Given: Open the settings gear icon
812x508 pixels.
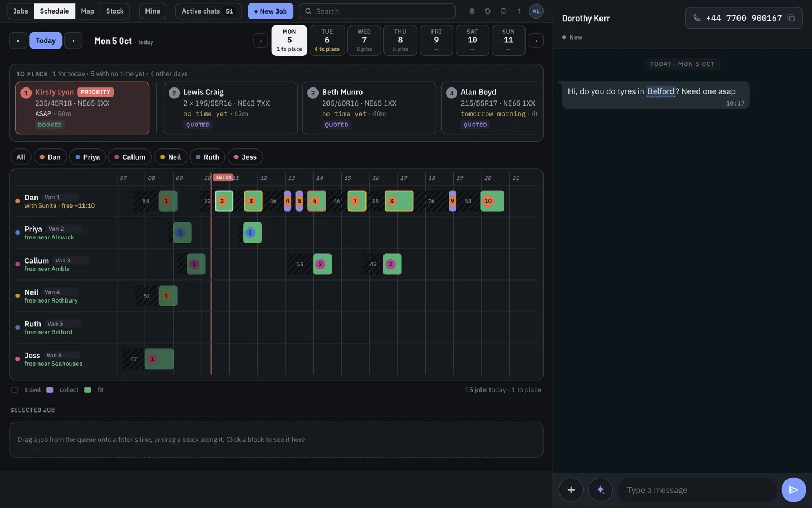Looking at the screenshot, I should (472, 11).
